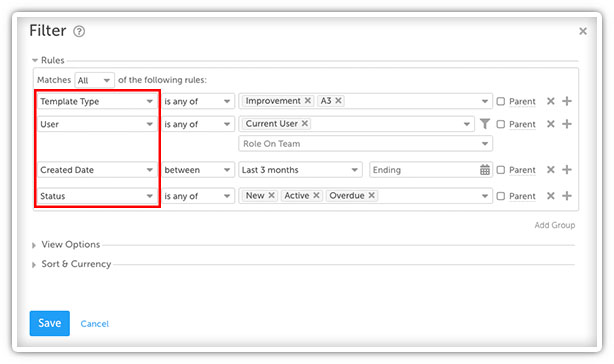
Task: Click the funnel filter icon in User row
Action: pos(485,124)
